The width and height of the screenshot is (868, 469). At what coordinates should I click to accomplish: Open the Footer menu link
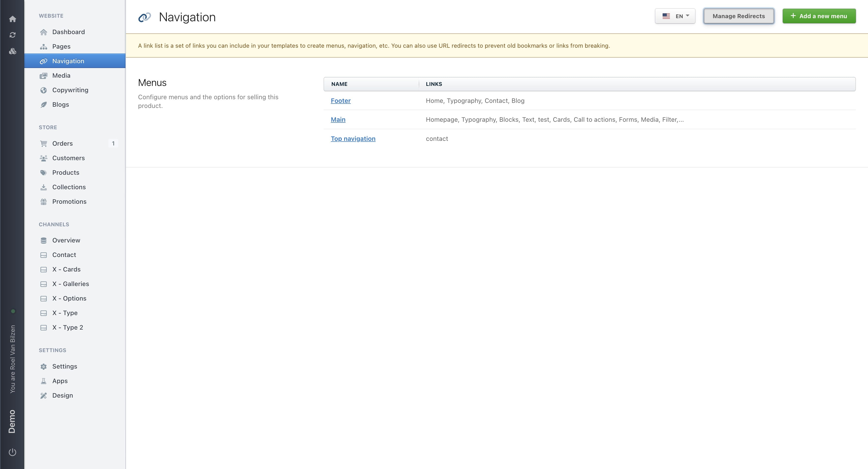(340, 101)
